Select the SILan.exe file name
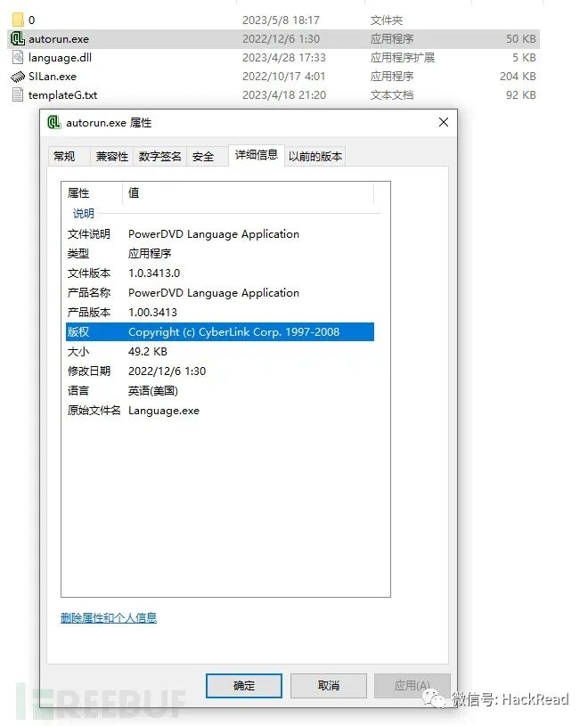The width and height of the screenshot is (588, 726). [53, 77]
